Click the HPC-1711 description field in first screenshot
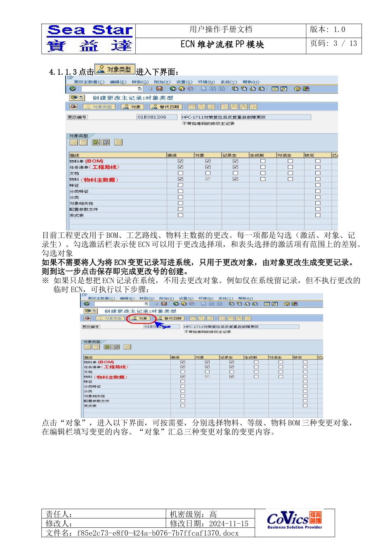Screen dimensions: 392x555 246,117
